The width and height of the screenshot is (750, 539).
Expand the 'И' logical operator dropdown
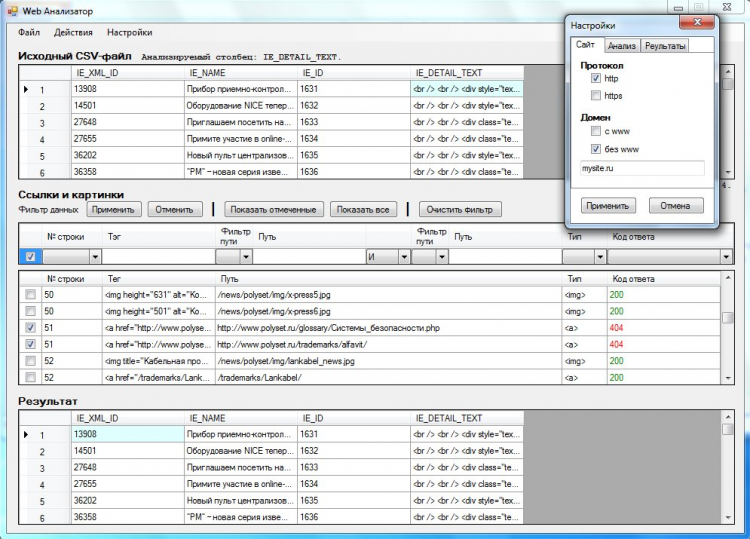[x=404, y=257]
